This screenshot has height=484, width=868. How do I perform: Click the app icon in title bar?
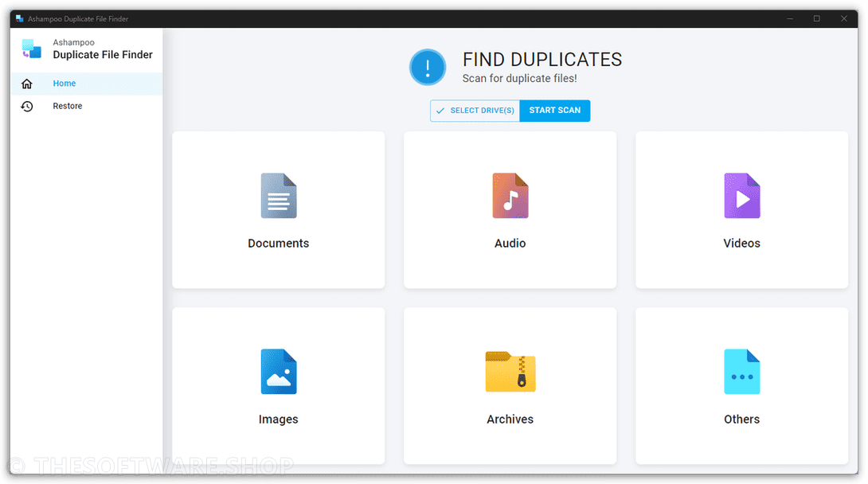(x=19, y=19)
